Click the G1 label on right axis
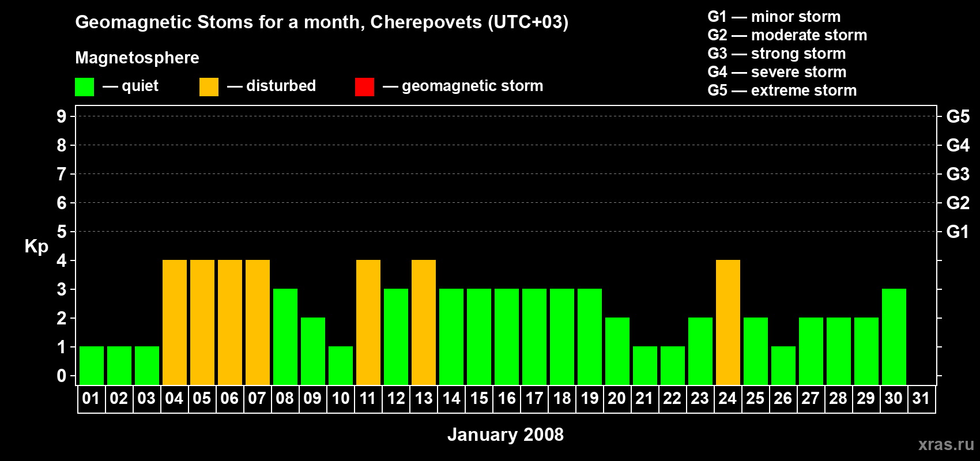The height and width of the screenshot is (461, 980). pyautogui.click(x=958, y=232)
